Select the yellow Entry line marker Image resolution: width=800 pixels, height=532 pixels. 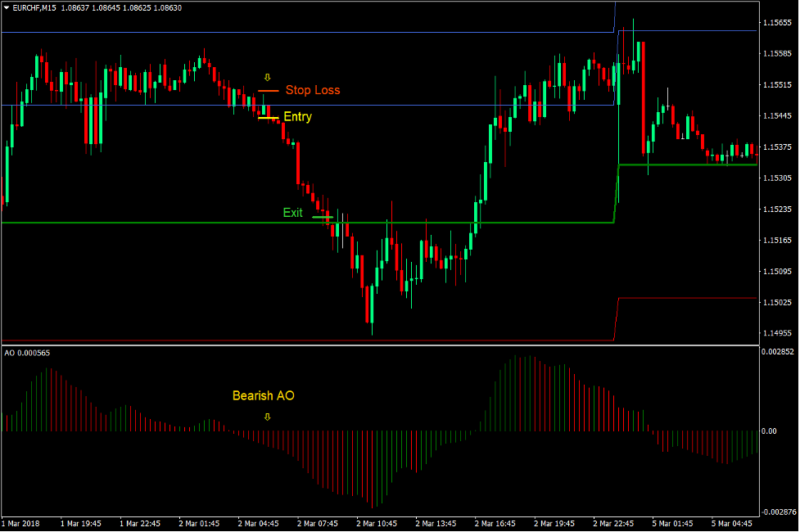(x=268, y=118)
